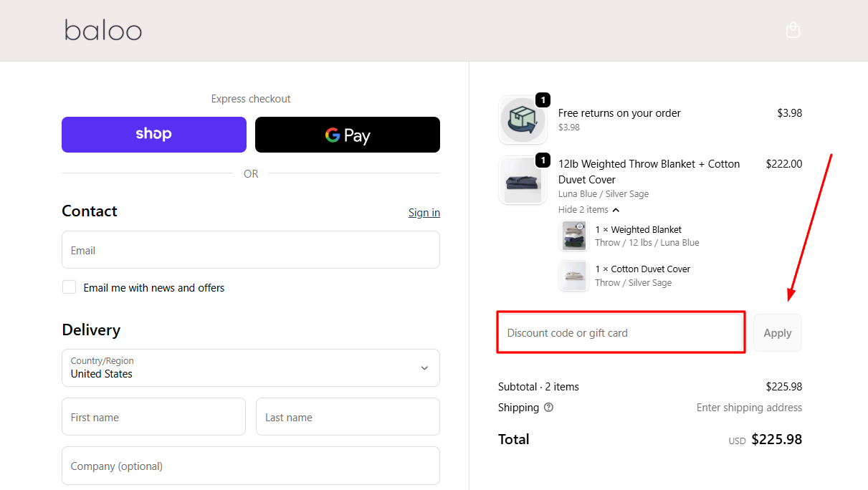Image resolution: width=868 pixels, height=490 pixels.
Task: Check Email me with news and offers
Action: 69,287
